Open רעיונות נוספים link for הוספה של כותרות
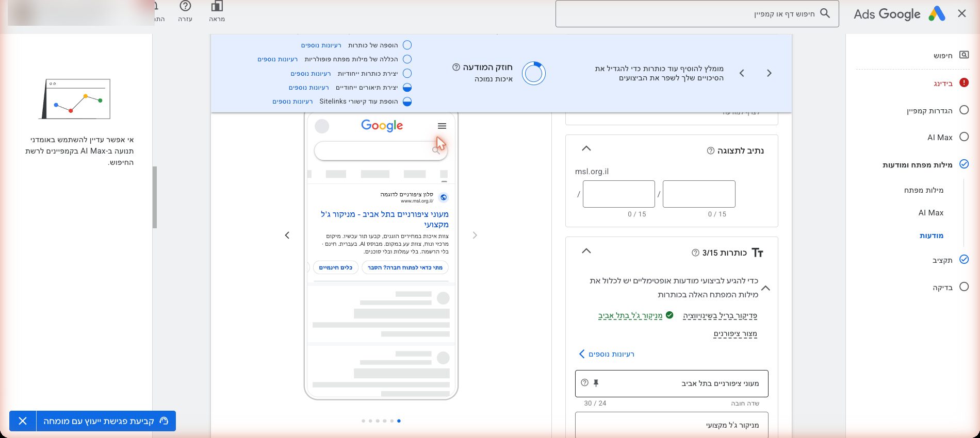The image size is (980, 438). click(321, 45)
